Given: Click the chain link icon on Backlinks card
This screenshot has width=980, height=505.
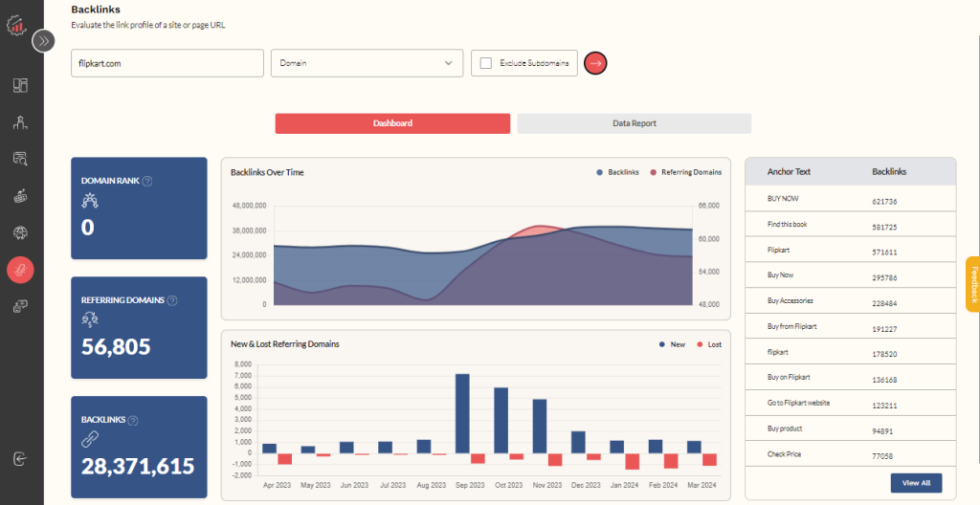Looking at the screenshot, I should tap(90, 439).
